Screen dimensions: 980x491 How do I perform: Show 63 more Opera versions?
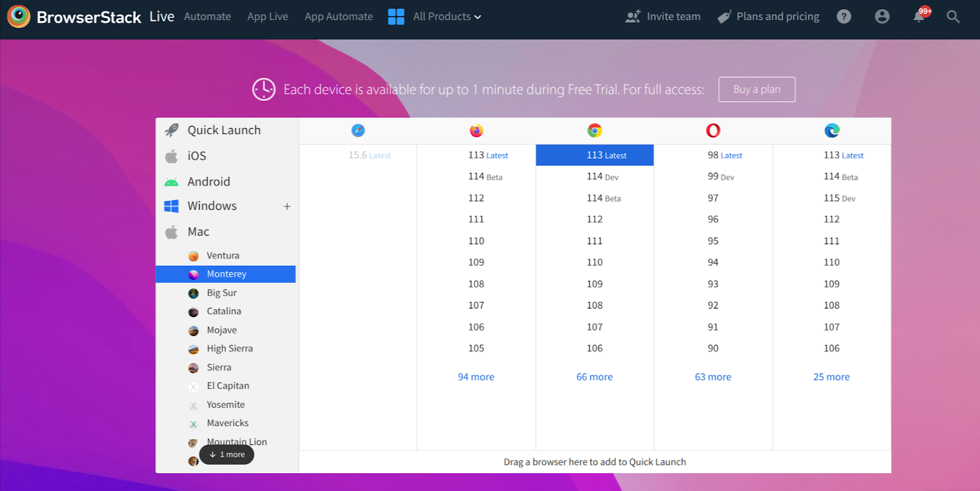(x=713, y=377)
